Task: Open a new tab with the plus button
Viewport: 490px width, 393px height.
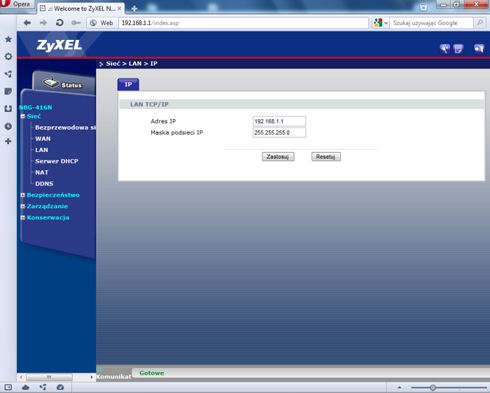Action: click(x=134, y=8)
